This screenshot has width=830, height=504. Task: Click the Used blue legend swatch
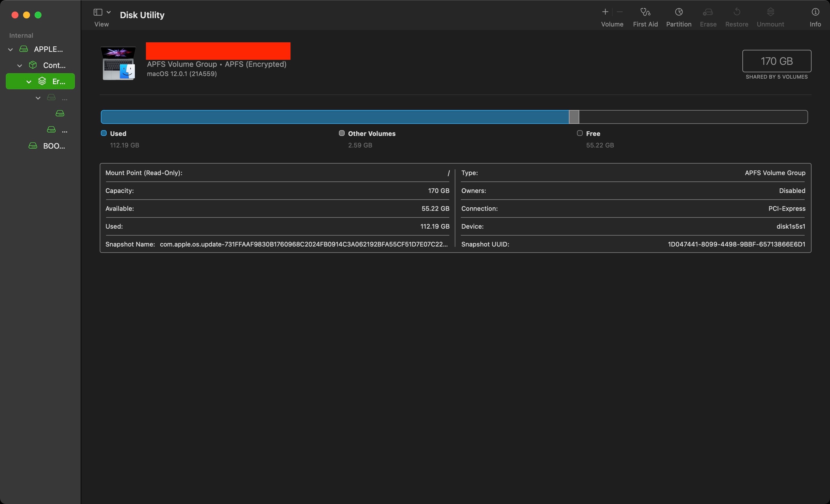coord(104,133)
